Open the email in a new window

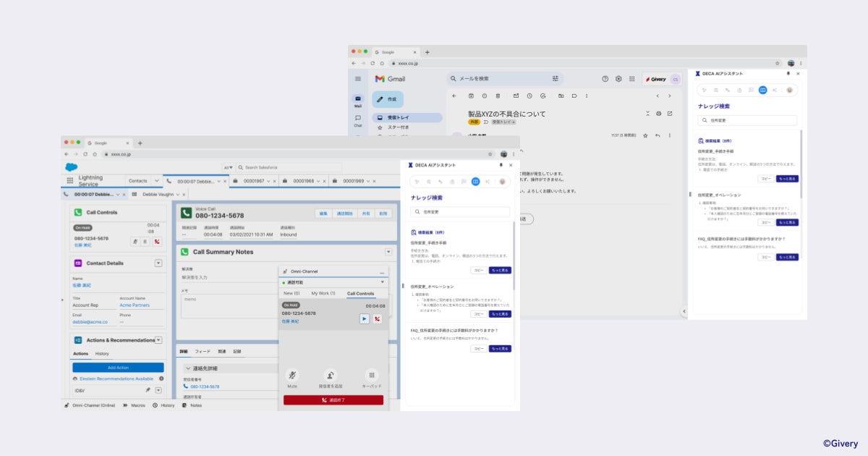click(670, 114)
